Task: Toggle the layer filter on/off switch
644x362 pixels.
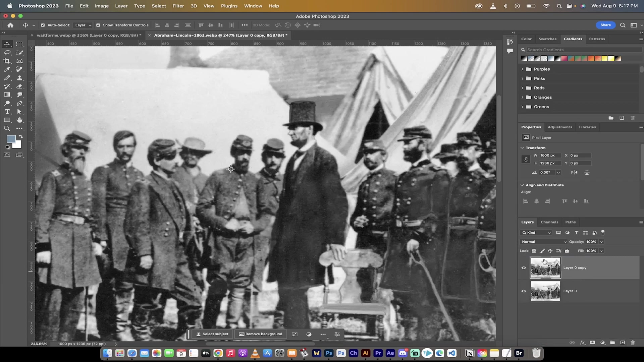Action: (603, 232)
